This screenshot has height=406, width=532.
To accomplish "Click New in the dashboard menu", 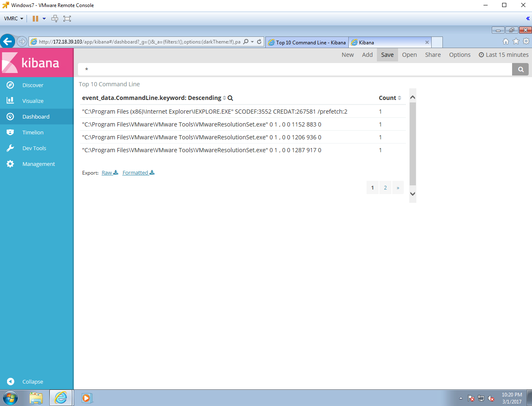I will click(347, 55).
